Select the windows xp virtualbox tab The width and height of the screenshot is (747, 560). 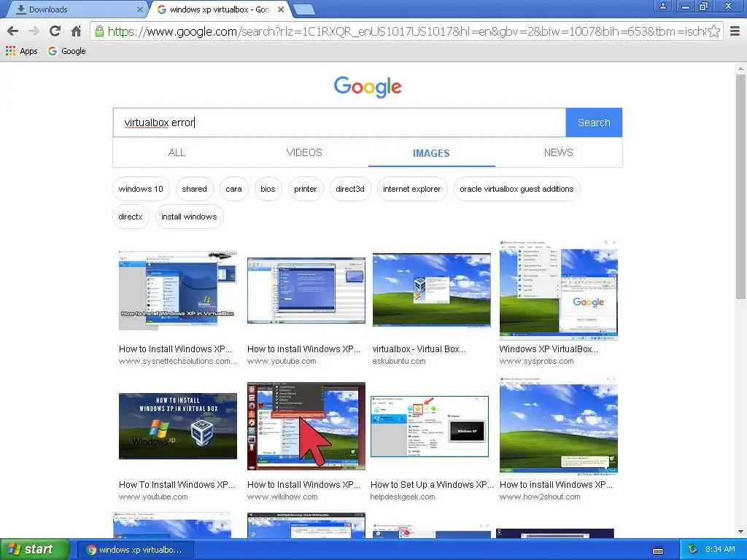coord(220,9)
